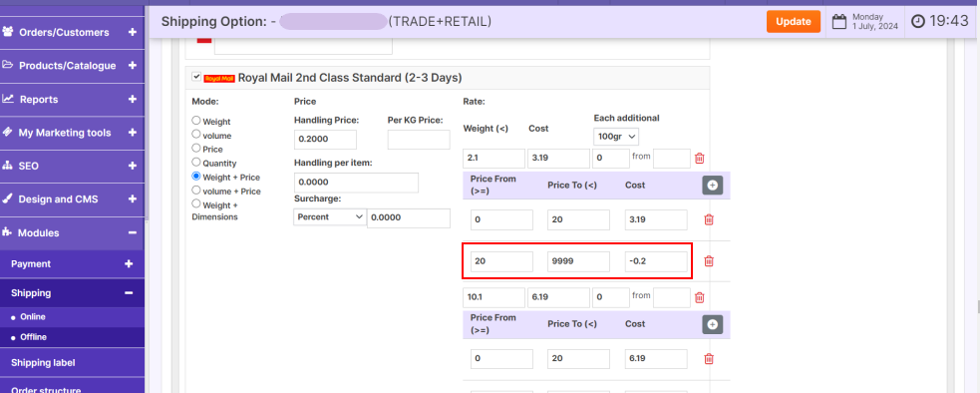Image resolution: width=980 pixels, height=393 pixels.
Task: Click the Modules puzzle icon
Action: [x=8, y=232]
